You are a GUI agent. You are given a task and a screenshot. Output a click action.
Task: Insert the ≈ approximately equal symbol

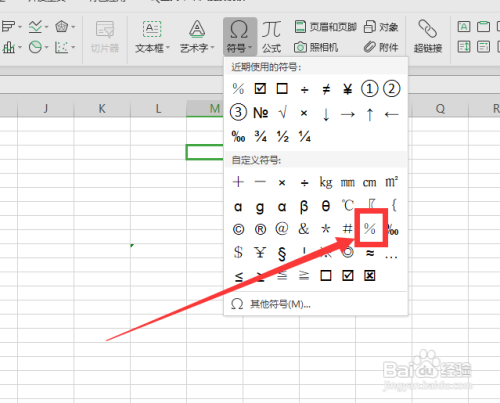370,253
